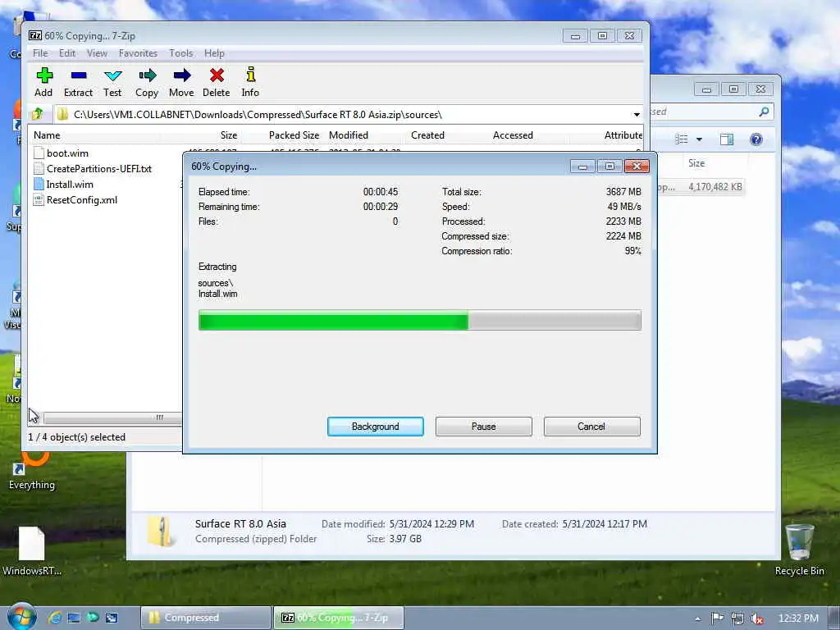
Task: Click the Size column header in Explorer window
Action: (696, 163)
